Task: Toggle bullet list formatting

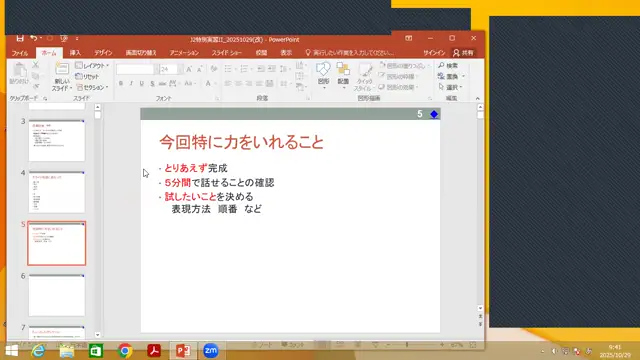Action: 229,69
